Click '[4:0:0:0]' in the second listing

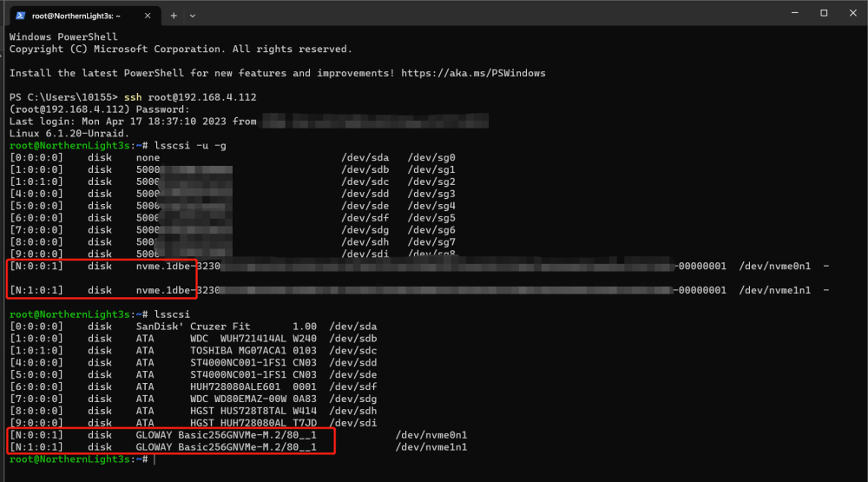36,363
